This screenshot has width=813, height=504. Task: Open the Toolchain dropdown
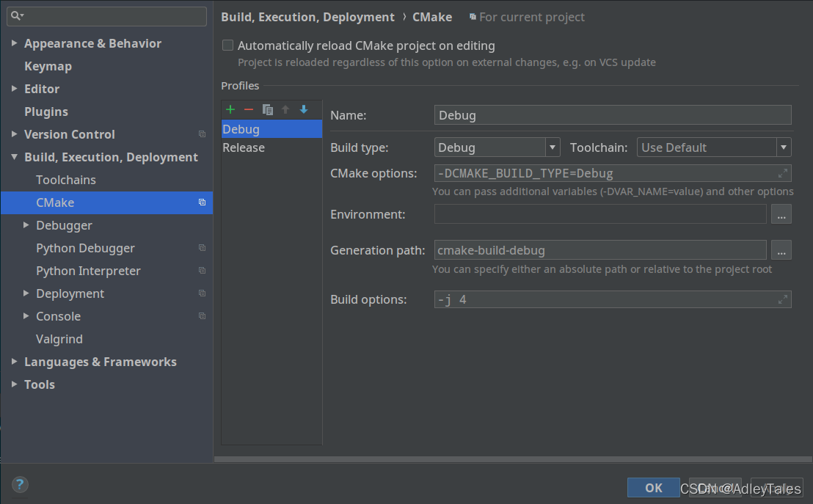click(784, 147)
